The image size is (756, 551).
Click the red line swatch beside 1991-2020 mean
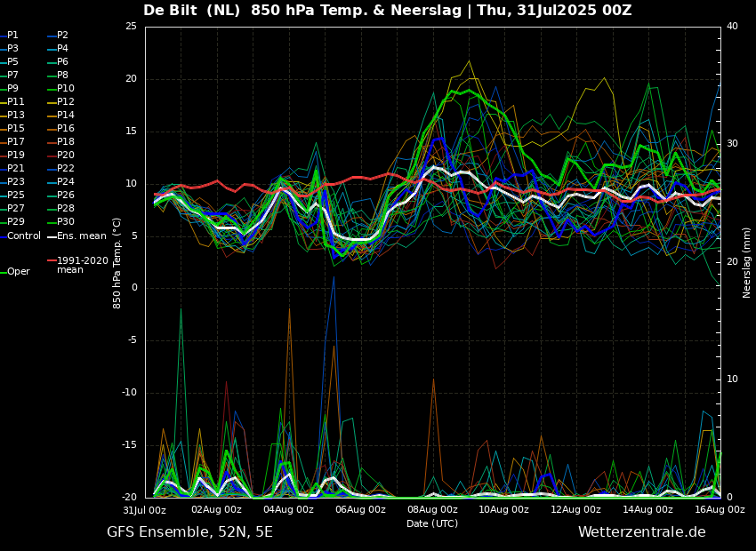[52, 261]
